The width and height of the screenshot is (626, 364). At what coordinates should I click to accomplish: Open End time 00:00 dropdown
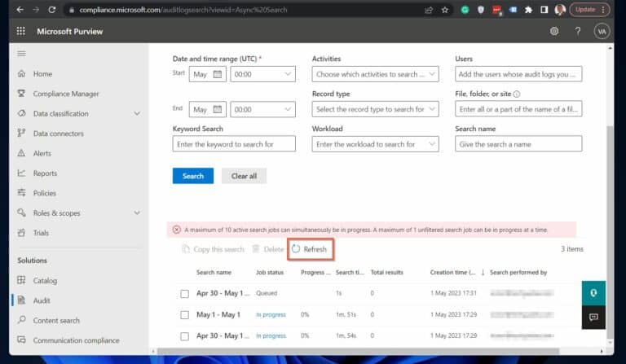[262, 109]
